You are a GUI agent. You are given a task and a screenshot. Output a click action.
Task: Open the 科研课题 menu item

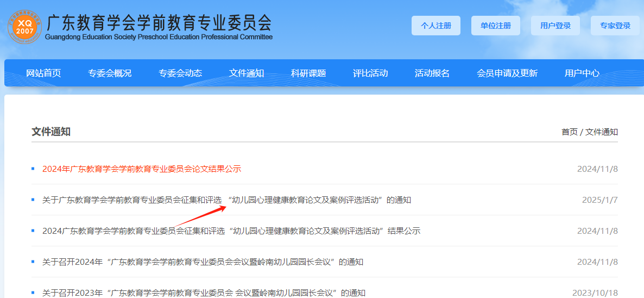coord(308,73)
